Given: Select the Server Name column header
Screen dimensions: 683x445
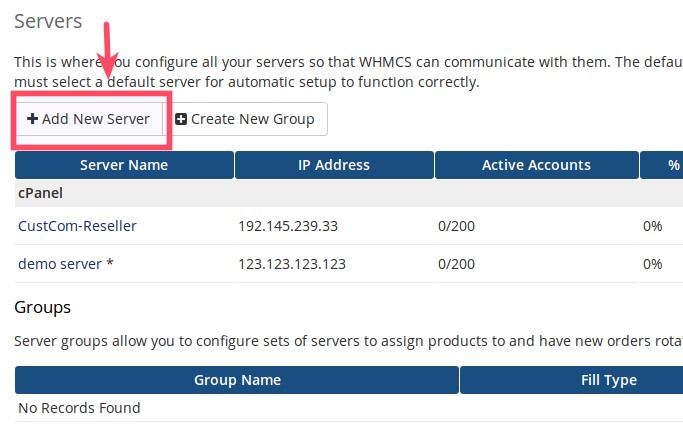Looking at the screenshot, I should tap(124, 165).
